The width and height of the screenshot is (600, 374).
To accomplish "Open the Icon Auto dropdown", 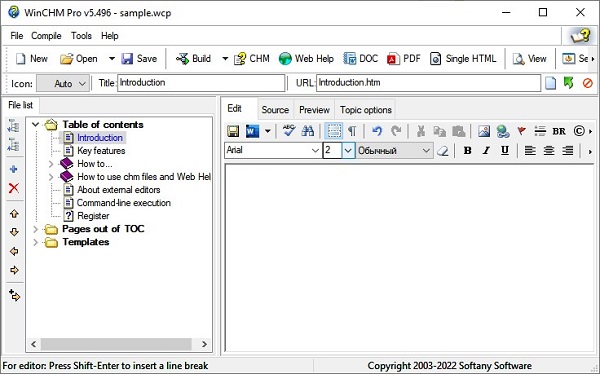I will point(63,83).
